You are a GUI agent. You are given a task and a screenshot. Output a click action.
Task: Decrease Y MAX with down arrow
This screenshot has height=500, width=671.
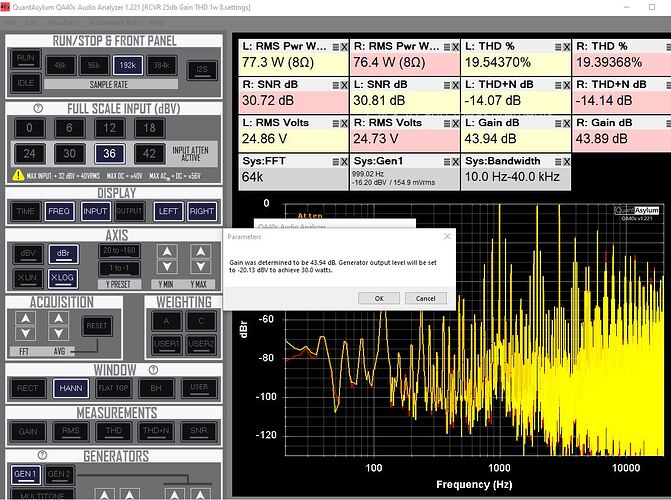tap(201, 267)
